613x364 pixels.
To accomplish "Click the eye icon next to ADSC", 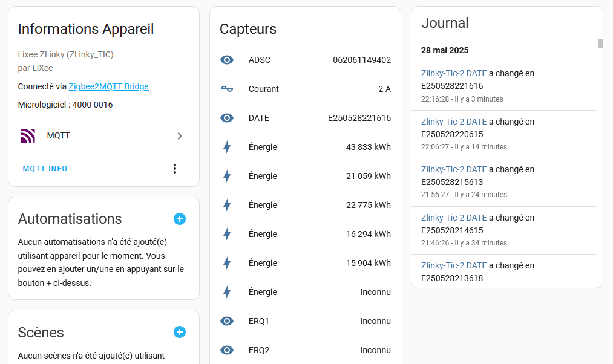I will [x=227, y=60].
